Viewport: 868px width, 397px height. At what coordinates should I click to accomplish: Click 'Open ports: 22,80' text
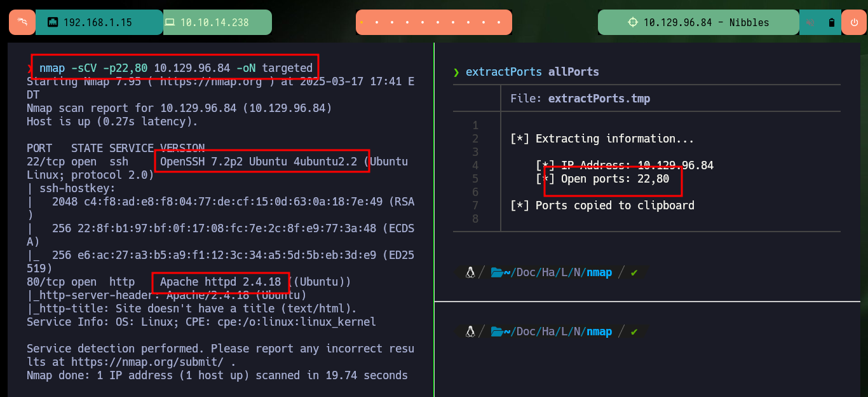[615, 179]
